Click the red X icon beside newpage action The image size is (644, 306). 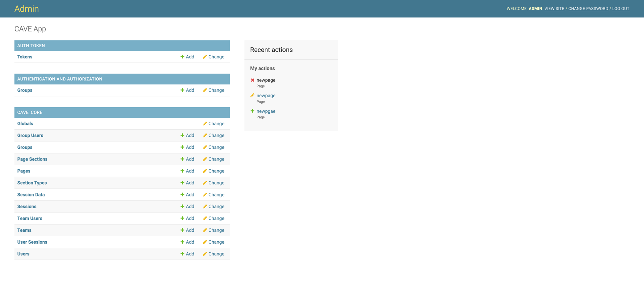(253, 80)
